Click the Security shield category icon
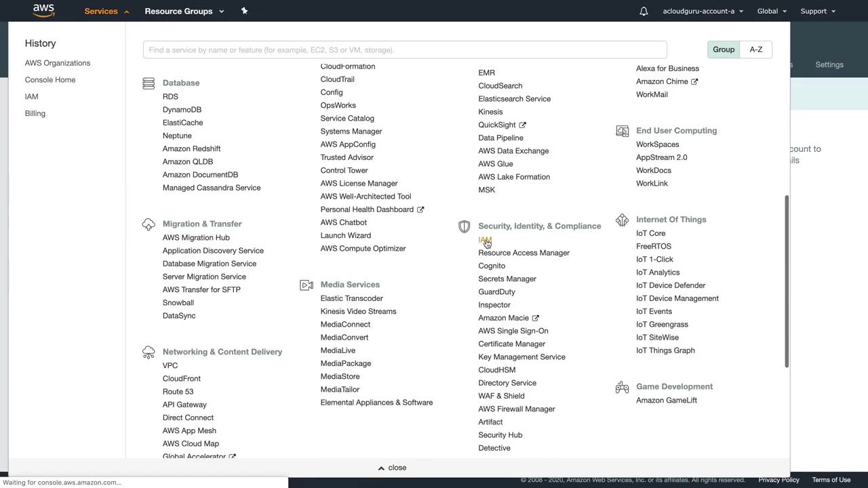This screenshot has width=868, height=488. click(x=465, y=226)
